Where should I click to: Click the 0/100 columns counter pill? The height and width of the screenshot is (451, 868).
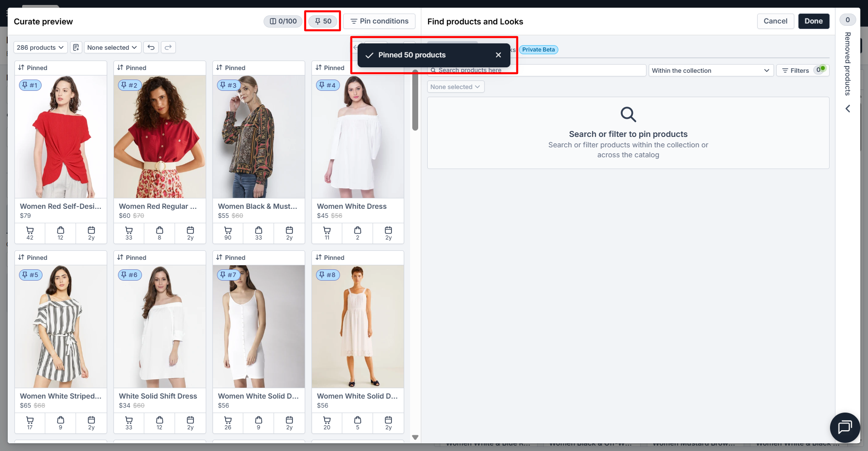tap(283, 21)
